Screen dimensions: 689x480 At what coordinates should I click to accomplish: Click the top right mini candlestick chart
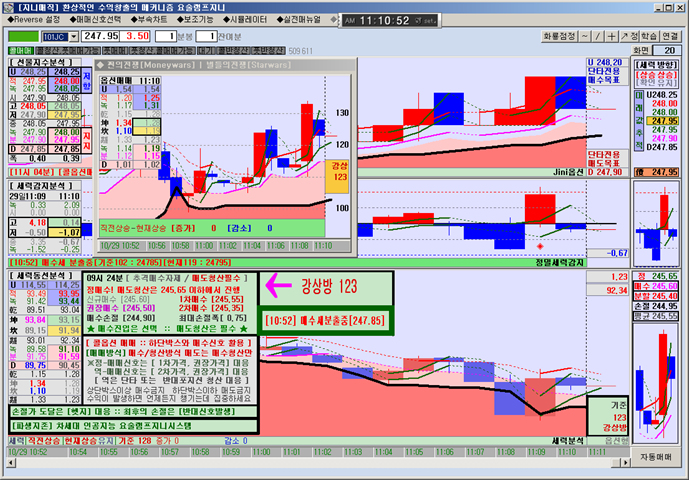[655, 224]
